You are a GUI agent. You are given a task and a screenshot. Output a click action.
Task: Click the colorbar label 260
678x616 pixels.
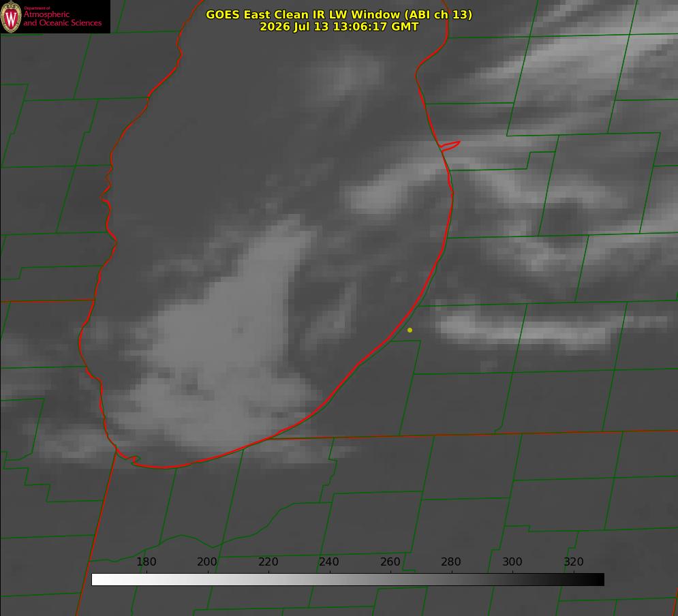click(390, 561)
